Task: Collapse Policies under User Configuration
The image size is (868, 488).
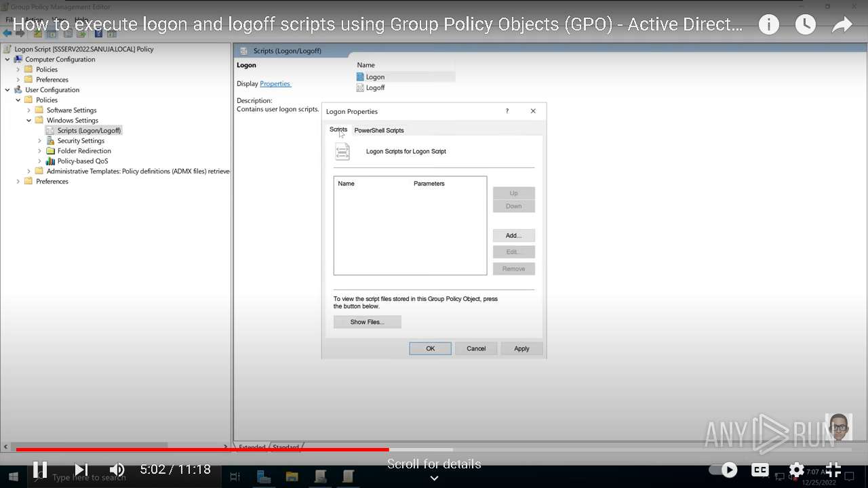Action: pos(18,100)
